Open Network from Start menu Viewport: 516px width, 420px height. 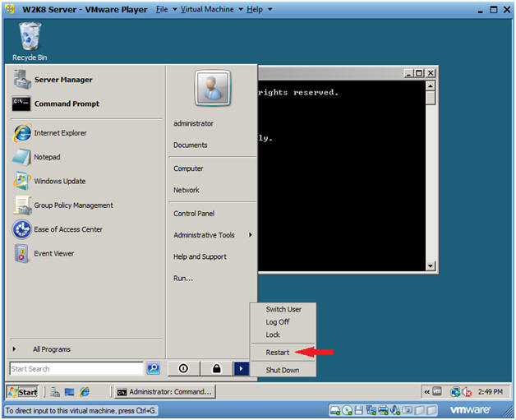187,190
